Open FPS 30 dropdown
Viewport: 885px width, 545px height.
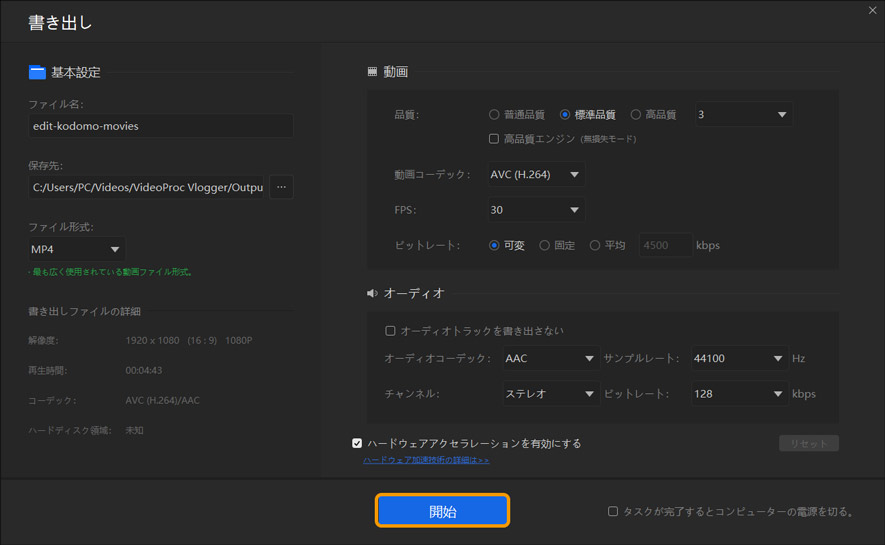536,210
